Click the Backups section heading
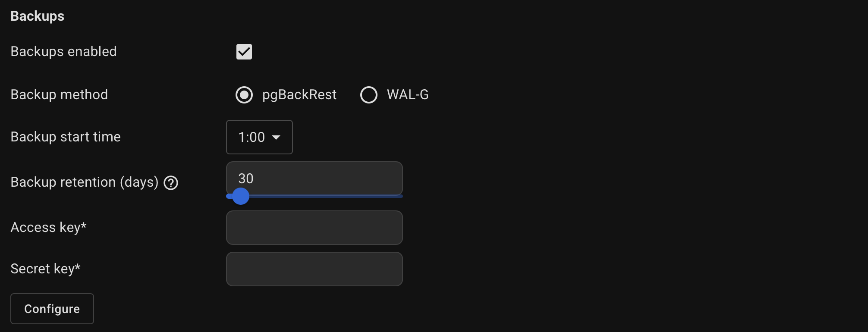This screenshot has width=868, height=332. [x=38, y=16]
